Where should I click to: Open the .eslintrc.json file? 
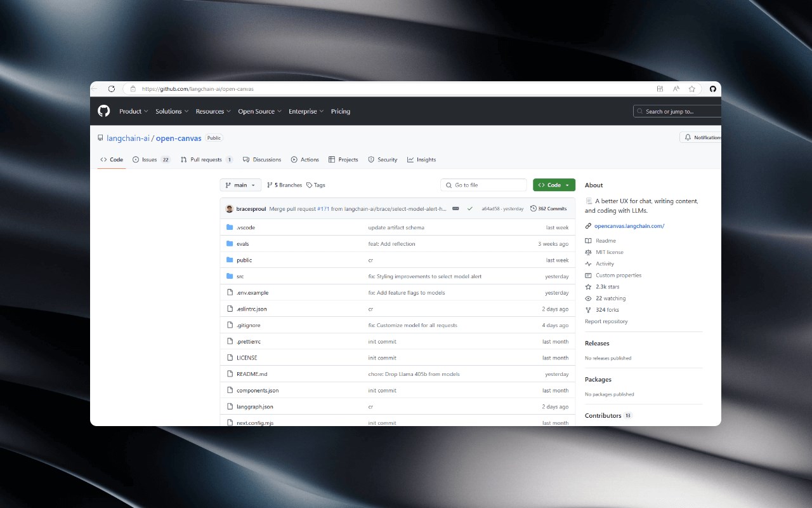pyautogui.click(x=252, y=309)
